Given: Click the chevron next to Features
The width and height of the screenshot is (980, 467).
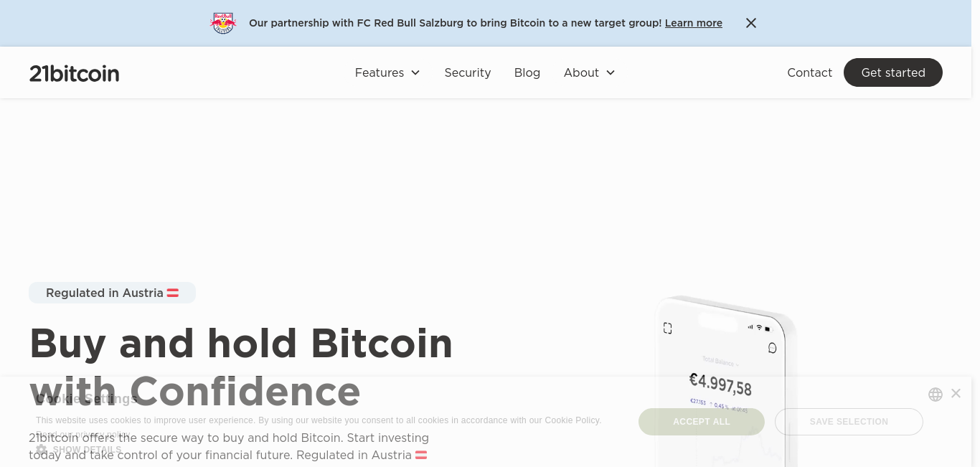Looking at the screenshot, I should [415, 72].
